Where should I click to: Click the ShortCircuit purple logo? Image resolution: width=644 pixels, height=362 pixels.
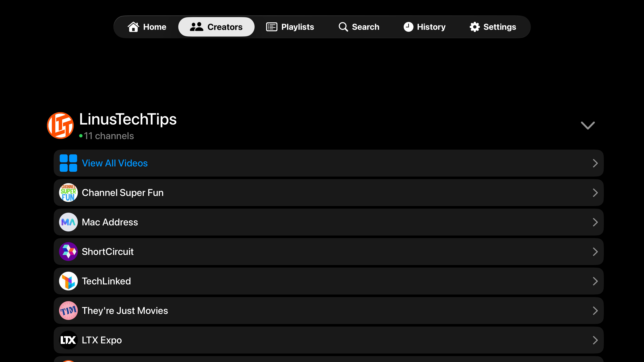[68, 252]
